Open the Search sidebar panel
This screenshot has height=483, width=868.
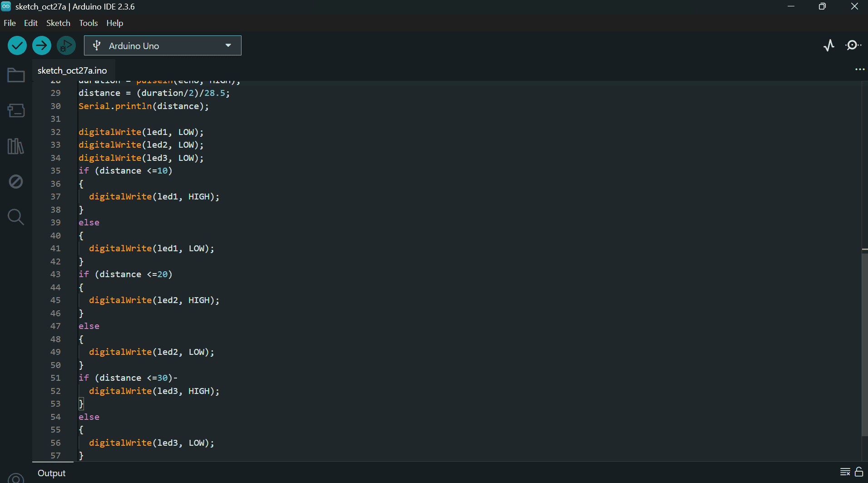pyautogui.click(x=16, y=217)
